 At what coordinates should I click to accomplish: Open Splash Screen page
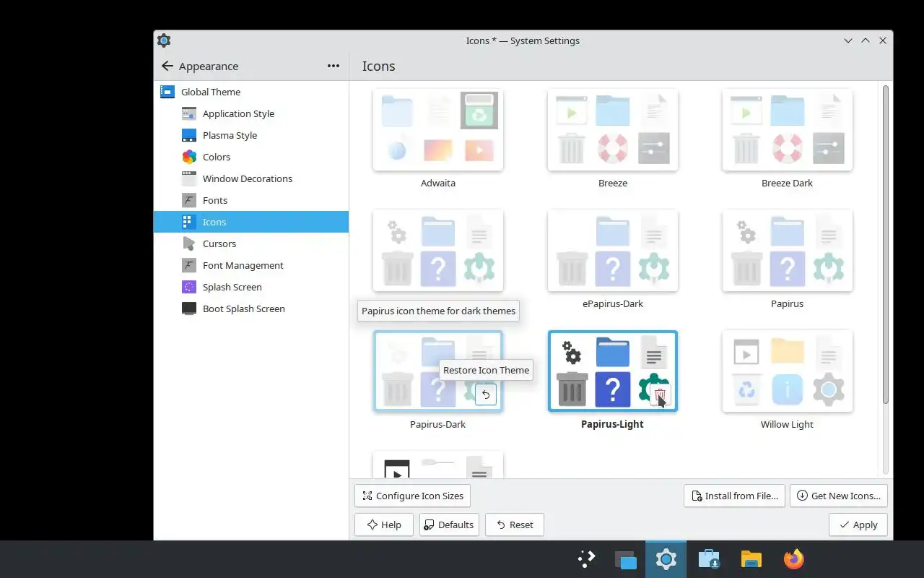pos(251,287)
